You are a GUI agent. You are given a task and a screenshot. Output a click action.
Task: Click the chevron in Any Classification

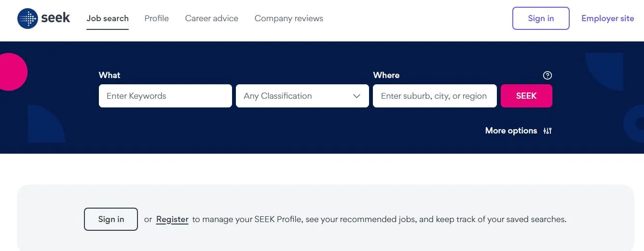(357, 96)
